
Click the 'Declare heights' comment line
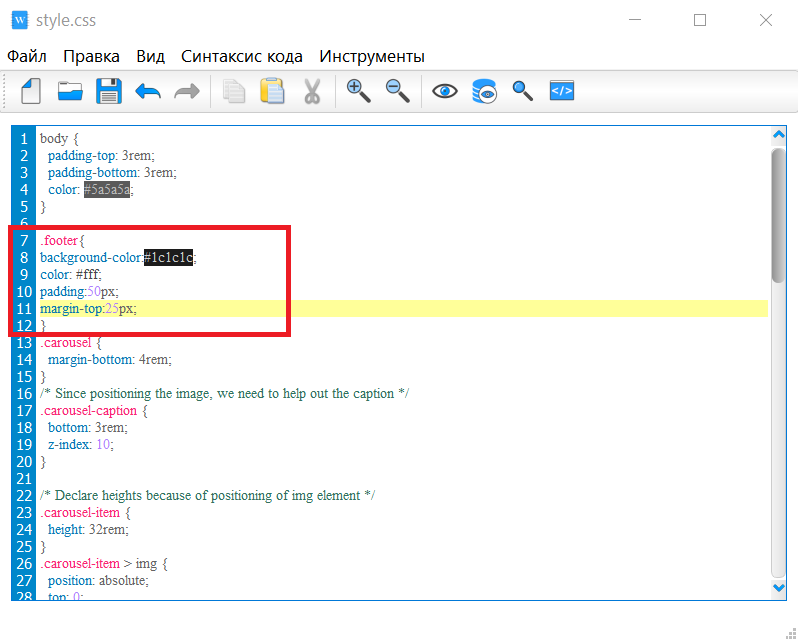208,495
